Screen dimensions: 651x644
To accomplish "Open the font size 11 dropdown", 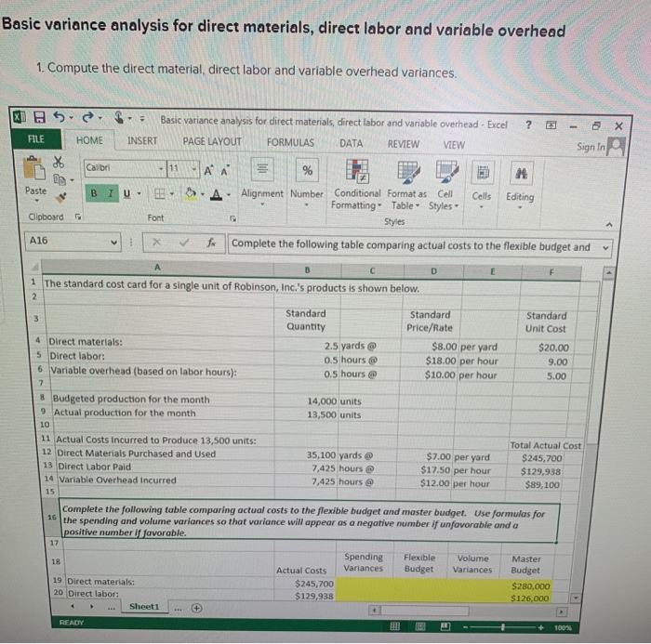I will (x=193, y=169).
